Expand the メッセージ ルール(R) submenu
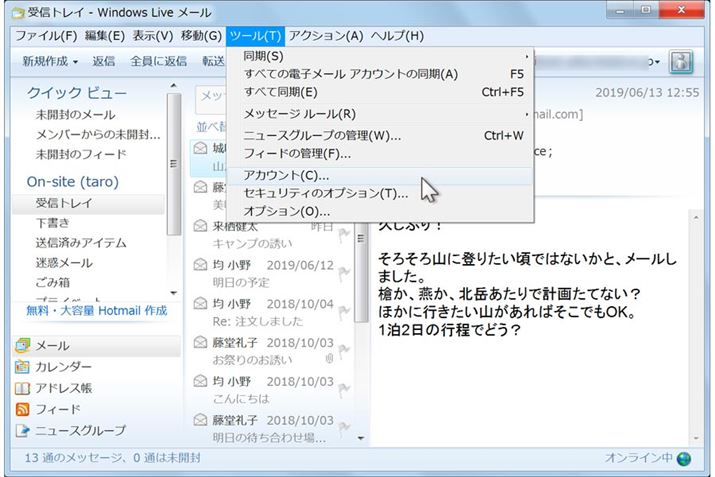Viewport: 715px width, 477px height. click(527, 114)
